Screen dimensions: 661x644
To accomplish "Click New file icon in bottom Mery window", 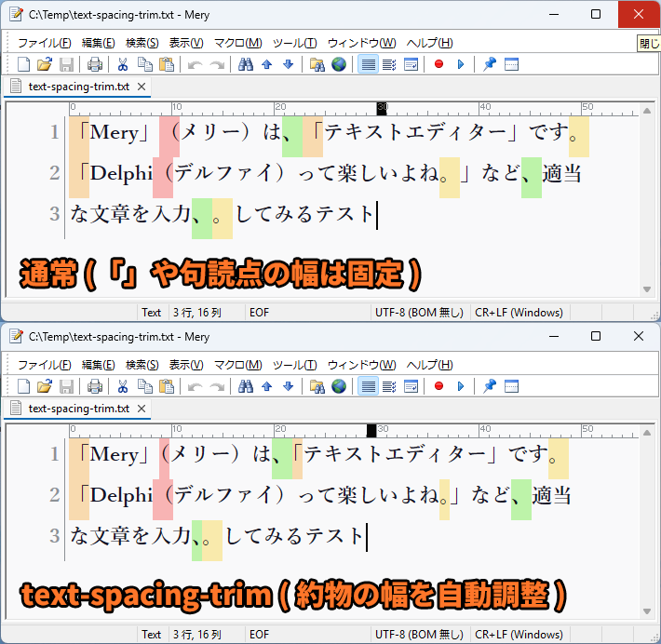I will point(23,386).
